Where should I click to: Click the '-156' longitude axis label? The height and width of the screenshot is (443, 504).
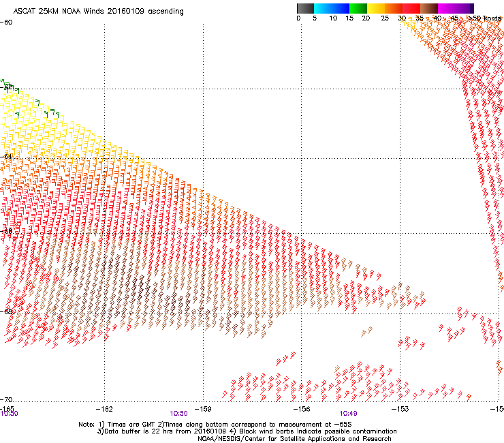tap(302, 409)
